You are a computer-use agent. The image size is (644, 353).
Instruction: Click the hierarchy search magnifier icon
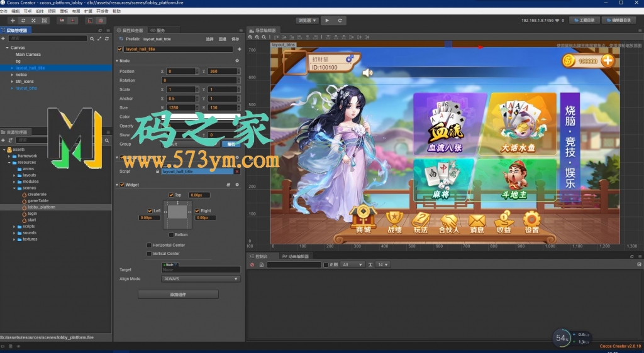92,38
